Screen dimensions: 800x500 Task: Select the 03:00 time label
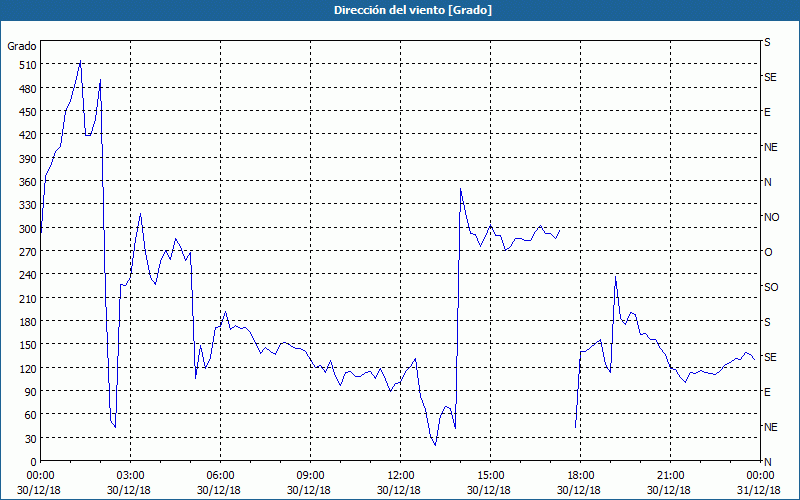pyautogui.click(x=130, y=476)
